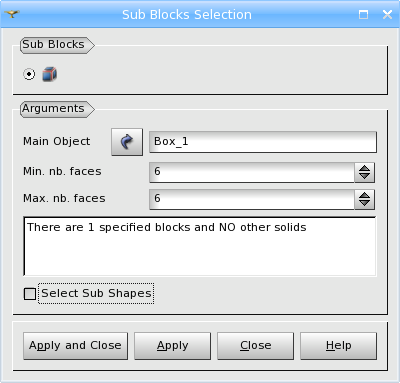This screenshot has width=400, height=383.
Task: Click the application icon in the title bar
Action: 12,14
